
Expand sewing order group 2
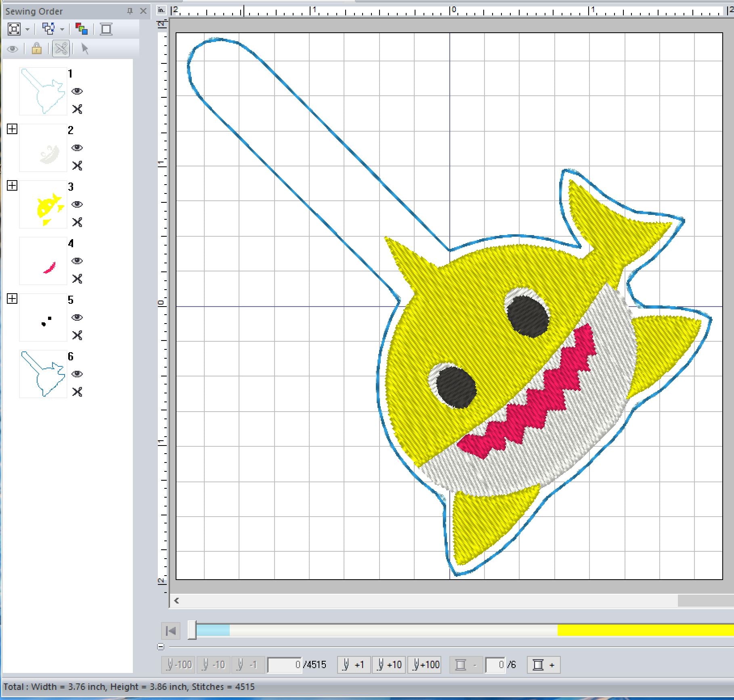point(12,129)
